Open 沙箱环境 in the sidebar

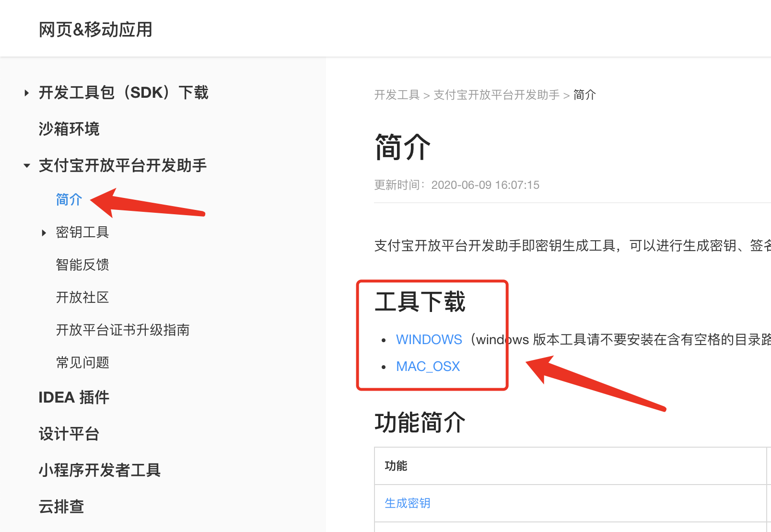point(69,129)
